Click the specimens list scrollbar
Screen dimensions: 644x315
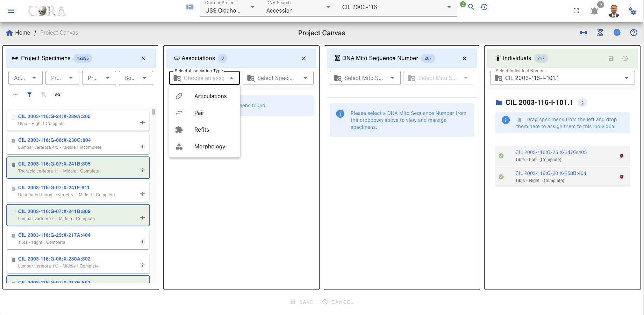(153, 112)
